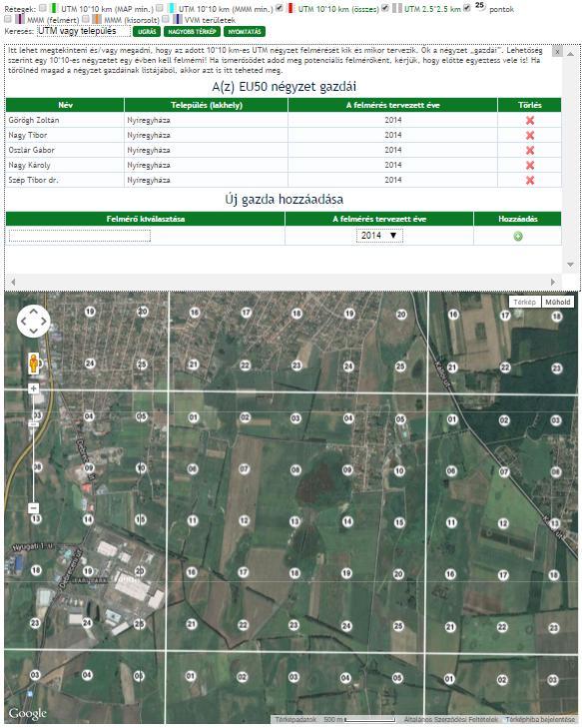The height and width of the screenshot is (728, 582).
Task: Click the Új gazda hozzáadása heading
Action: 285,199
